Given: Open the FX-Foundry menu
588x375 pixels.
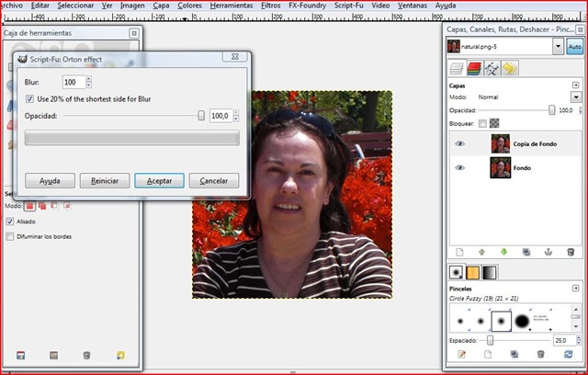Looking at the screenshot, I should click(307, 6).
